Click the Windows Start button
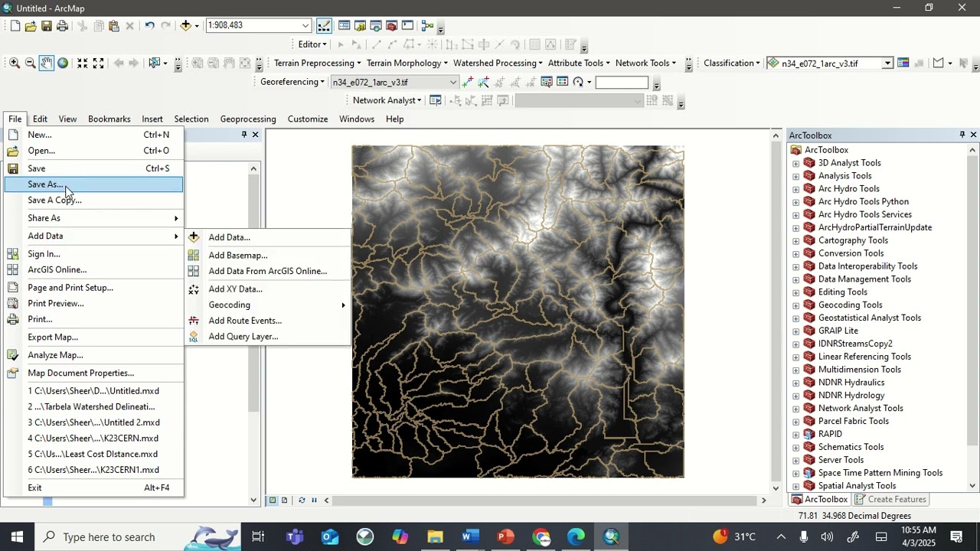 point(17,537)
